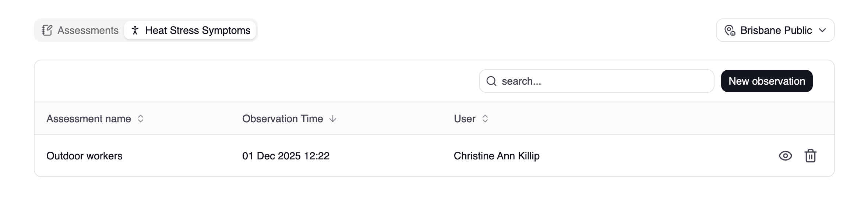This screenshot has width=868, height=201.
Task: Click the Outdoor workers assessment name
Action: [84, 156]
